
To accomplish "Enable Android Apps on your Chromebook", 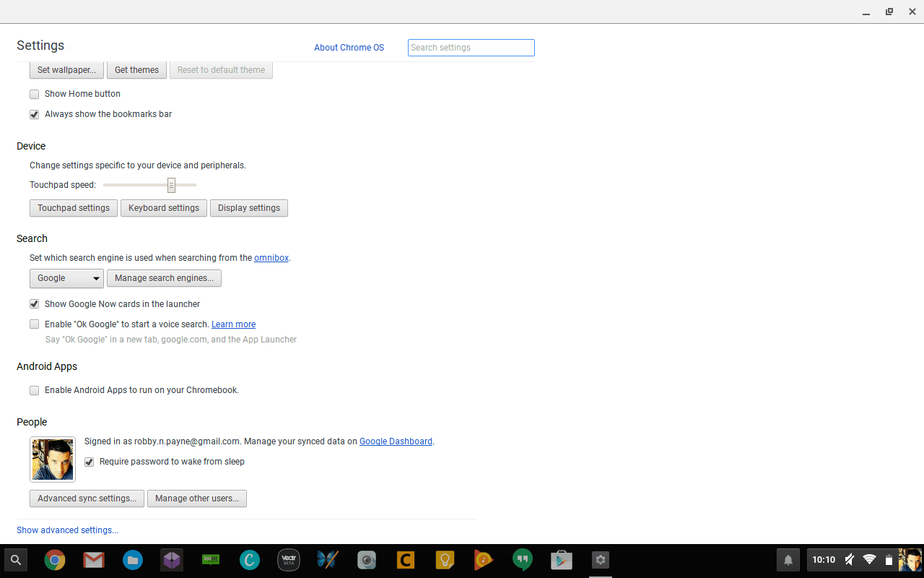I will (34, 390).
